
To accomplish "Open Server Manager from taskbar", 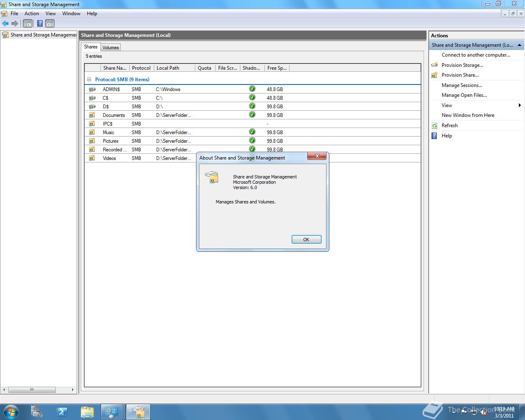I will [x=37, y=412].
